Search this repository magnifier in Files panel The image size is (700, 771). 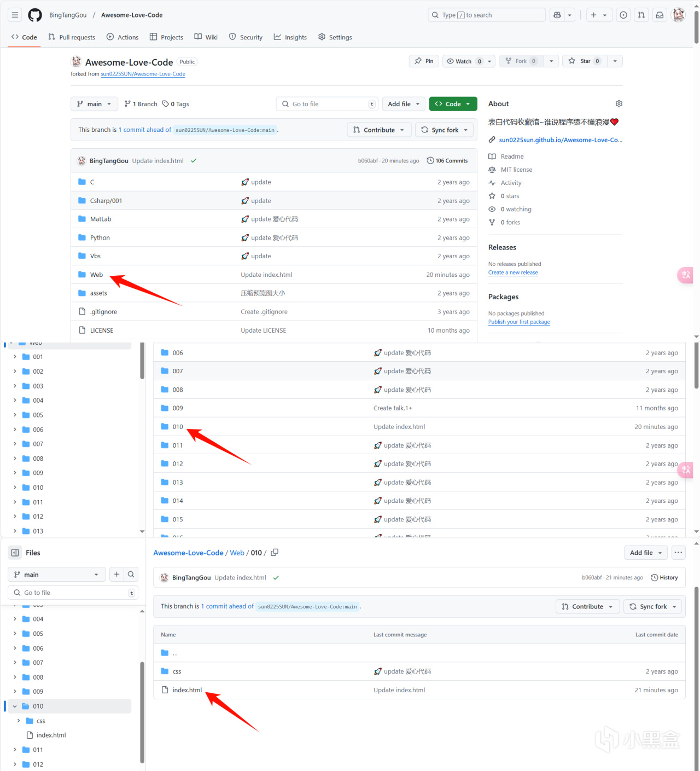point(131,574)
